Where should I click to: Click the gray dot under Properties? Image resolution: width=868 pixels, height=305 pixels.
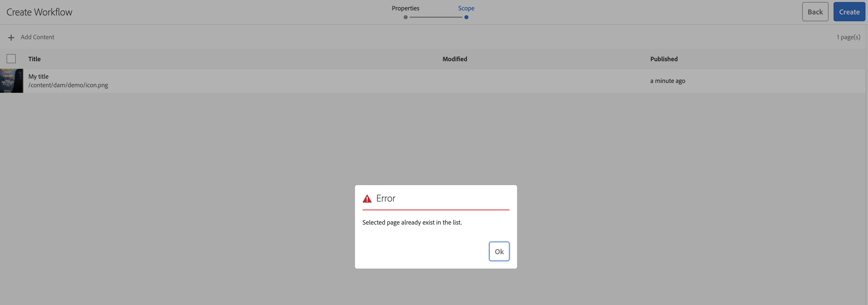pos(405,17)
